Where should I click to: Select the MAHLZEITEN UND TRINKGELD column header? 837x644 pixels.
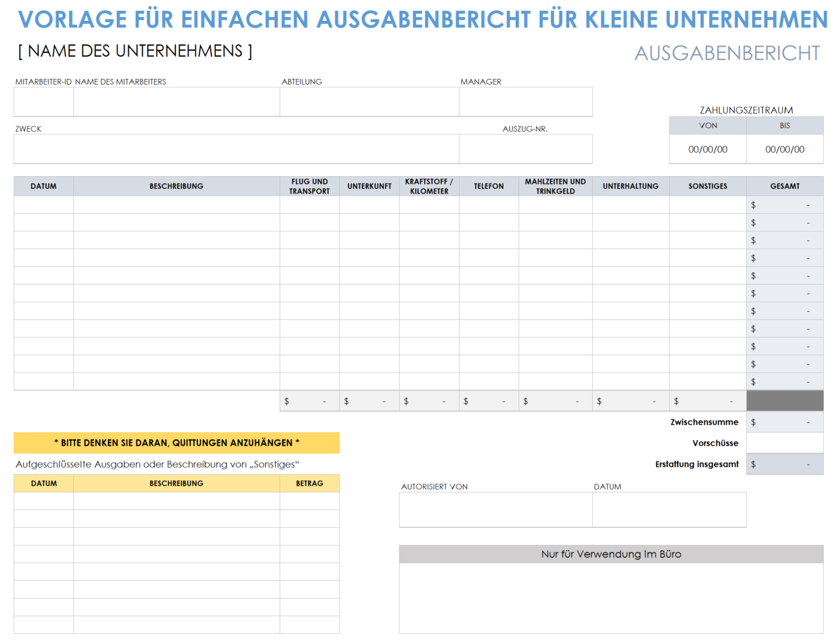coord(555,186)
